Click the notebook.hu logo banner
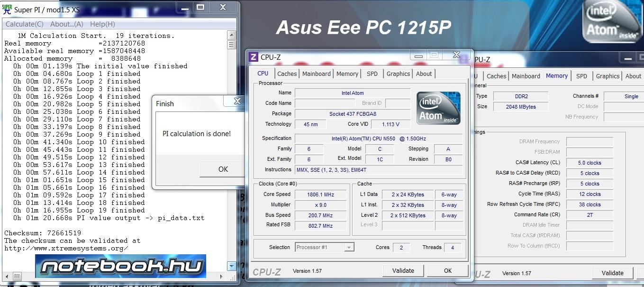Image resolution: width=644 pixels, height=287 pixels. (120, 266)
